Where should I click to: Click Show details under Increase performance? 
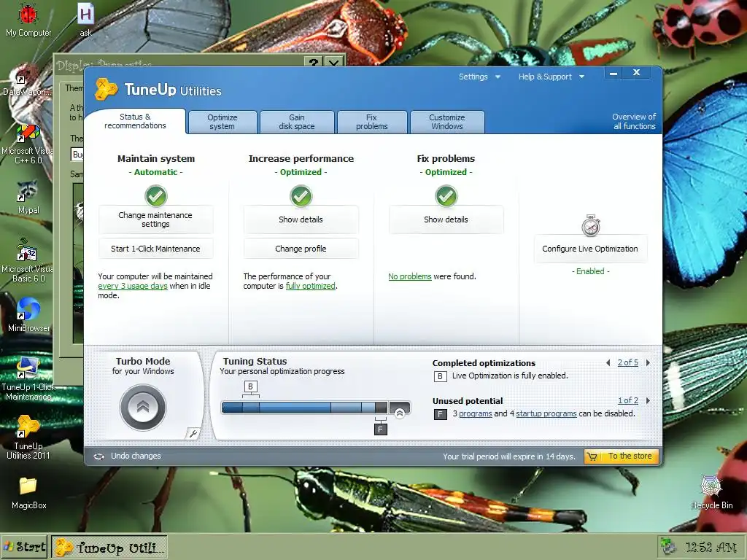click(x=301, y=219)
